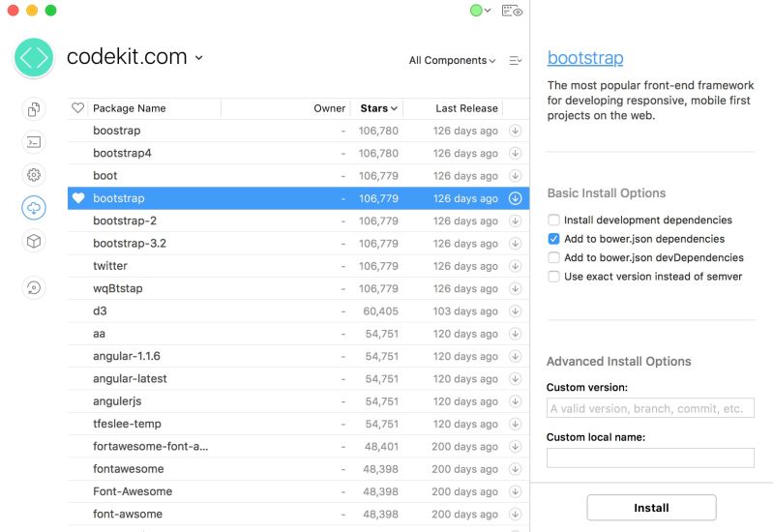
Task: Click the heart favorites column header
Action: tap(78, 108)
